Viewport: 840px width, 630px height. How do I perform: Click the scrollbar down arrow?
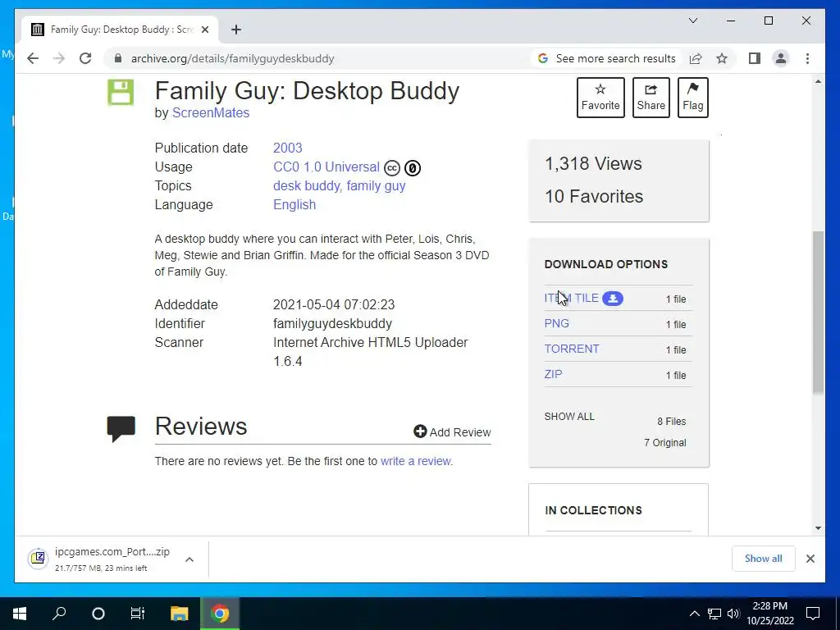(818, 528)
